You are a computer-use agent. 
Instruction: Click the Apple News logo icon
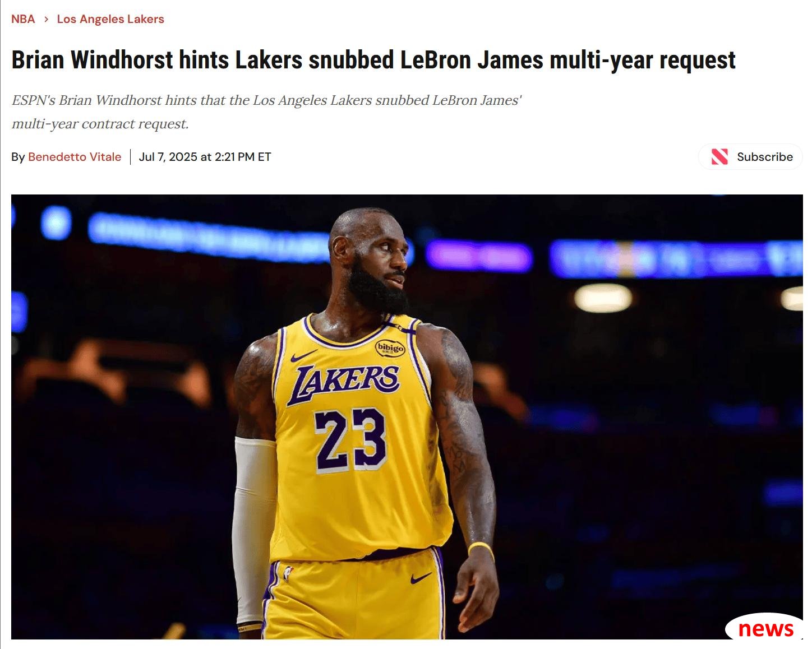tap(719, 157)
